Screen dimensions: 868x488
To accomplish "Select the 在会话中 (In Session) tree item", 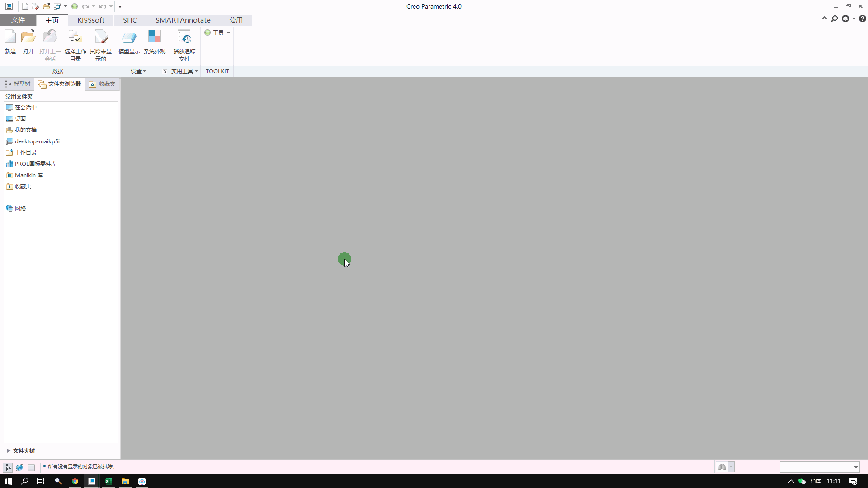I will 26,107.
